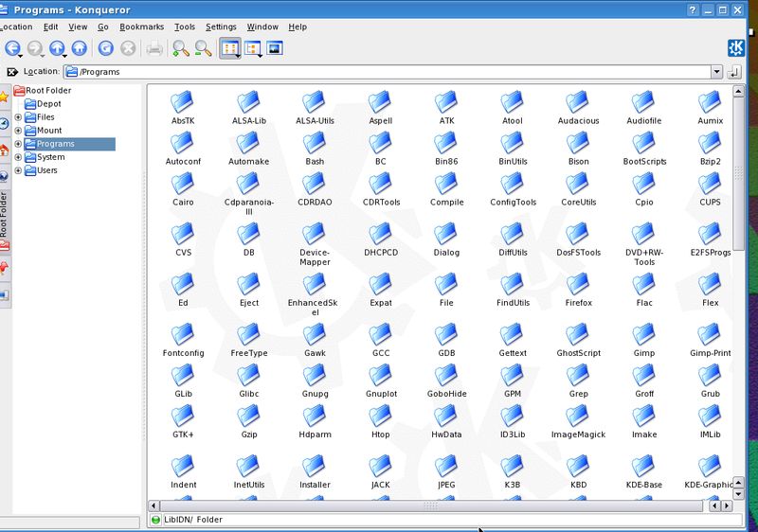Screen dimensions: 758x532
Task: Click the window context help question button
Action: pos(693,9)
